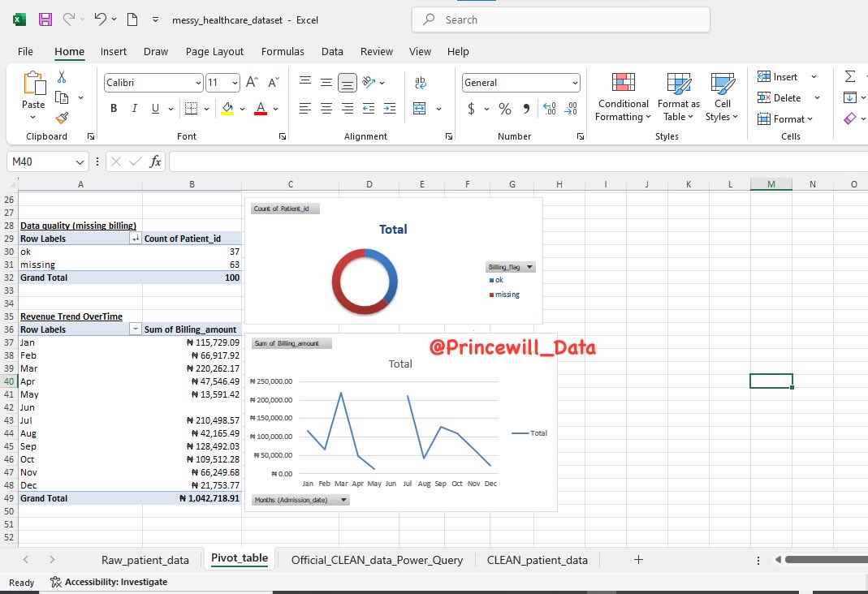Click the Borders icon
This screenshot has width=868, height=594.
click(191, 109)
